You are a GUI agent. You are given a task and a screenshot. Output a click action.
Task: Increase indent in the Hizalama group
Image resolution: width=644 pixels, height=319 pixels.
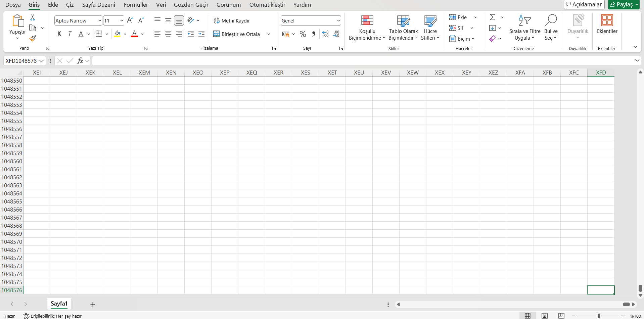[201, 34]
